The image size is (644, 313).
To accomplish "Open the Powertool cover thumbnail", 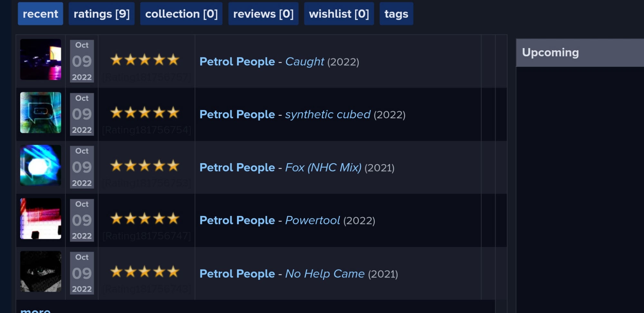I will 41,219.
